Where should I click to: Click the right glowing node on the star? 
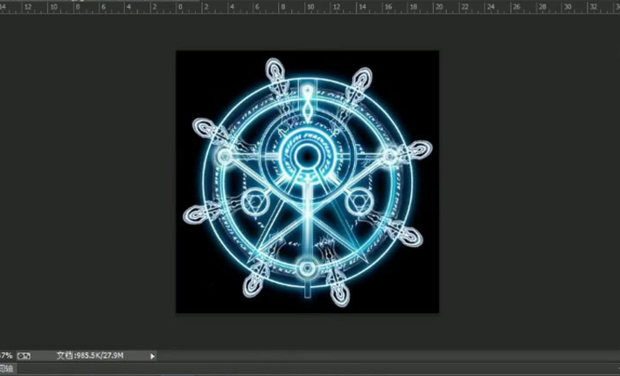tap(389, 156)
